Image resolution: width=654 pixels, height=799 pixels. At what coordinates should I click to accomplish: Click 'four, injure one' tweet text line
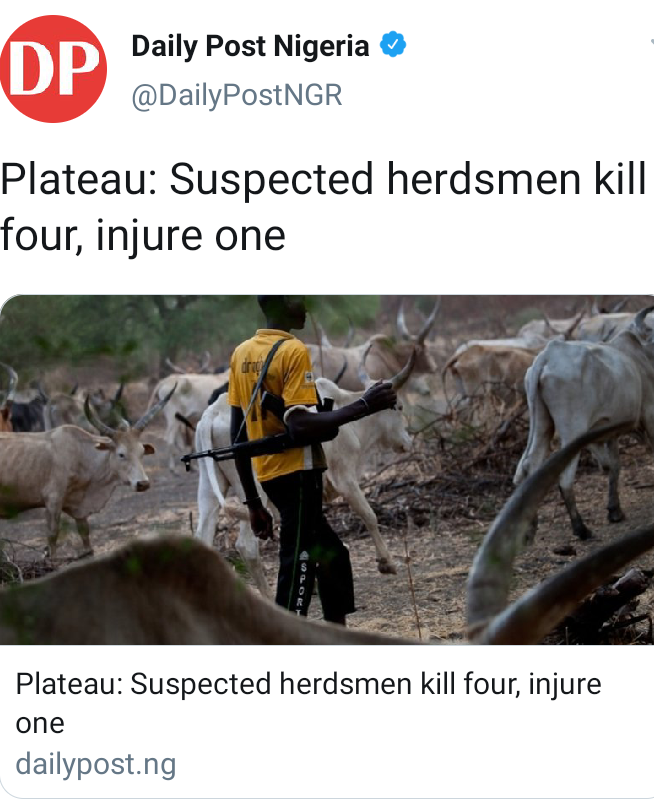tap(143, 235)
